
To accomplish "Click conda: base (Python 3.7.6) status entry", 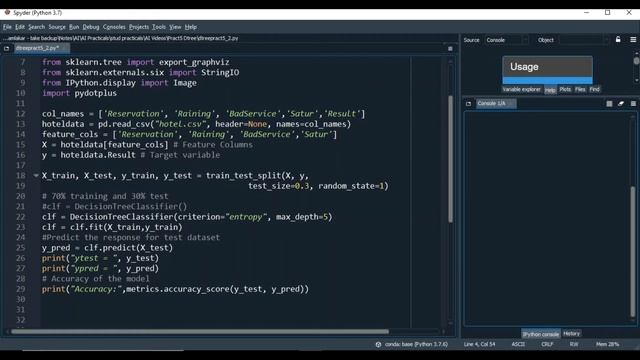I will tap(416, 344).
